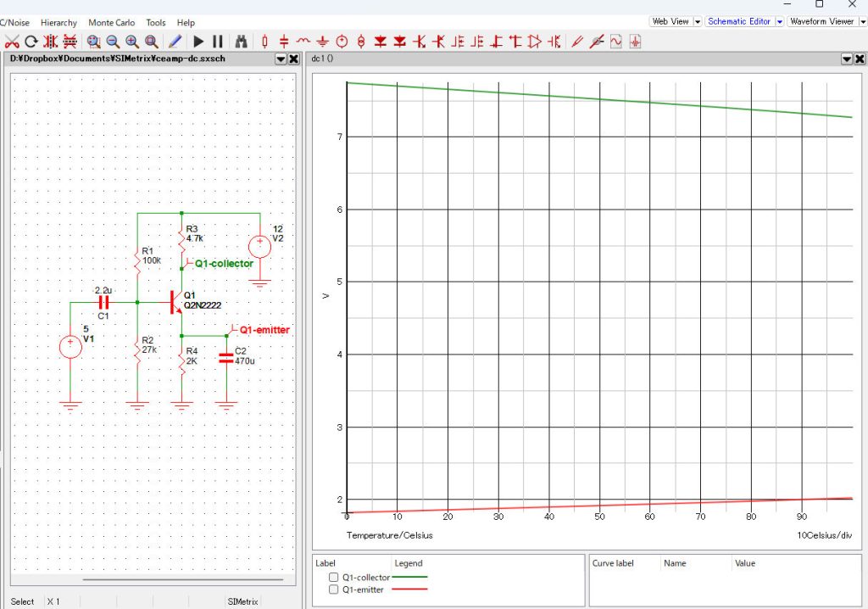
Task: Place a resistor from the toolbar
Action: tap(265, 41)
